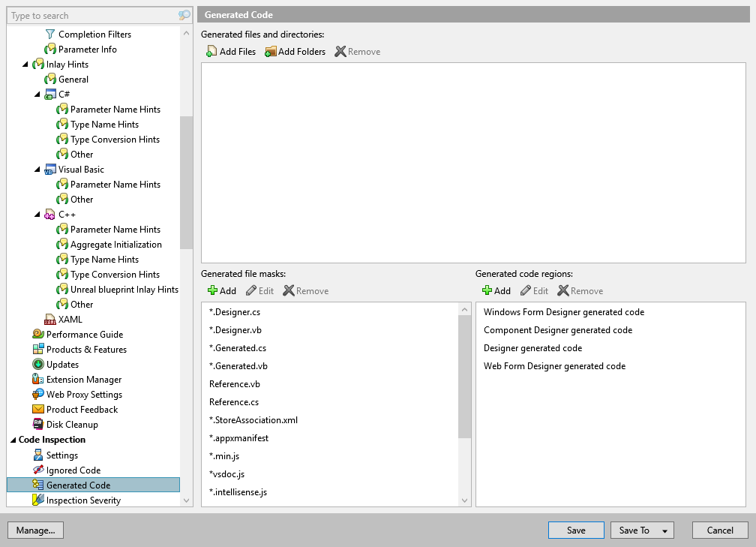Add a new generated code region
756x547 pixels.
(496, 291)
